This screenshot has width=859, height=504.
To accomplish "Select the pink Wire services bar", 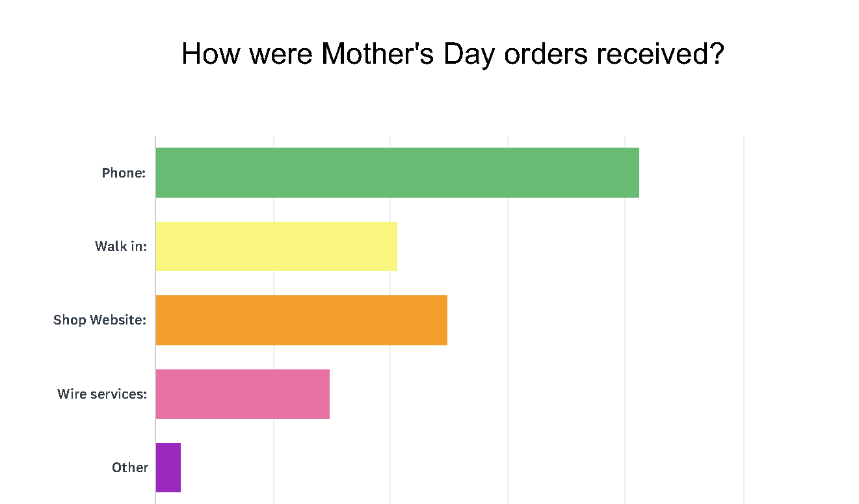I will [243, 394].
